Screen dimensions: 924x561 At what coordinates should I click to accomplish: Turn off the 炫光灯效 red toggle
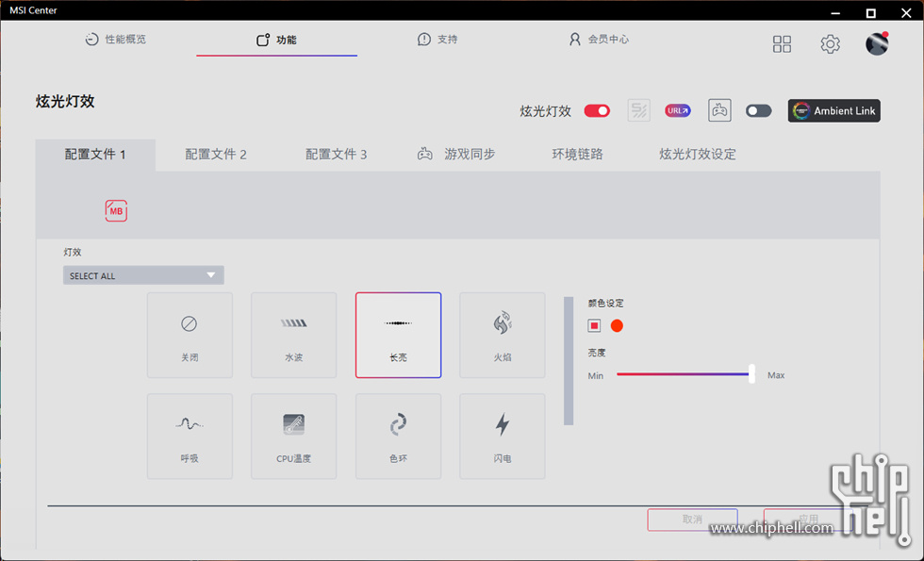click(597, 111)
